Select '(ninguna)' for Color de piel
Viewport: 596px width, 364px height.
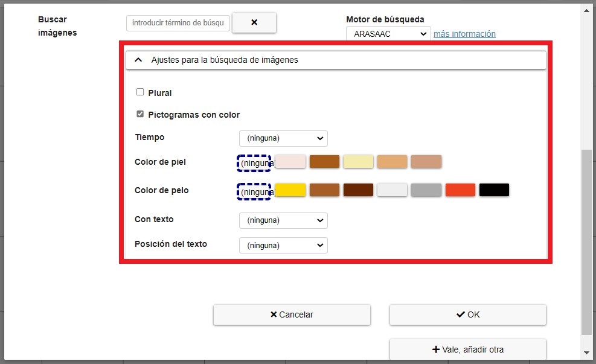(x=254, y=162)
